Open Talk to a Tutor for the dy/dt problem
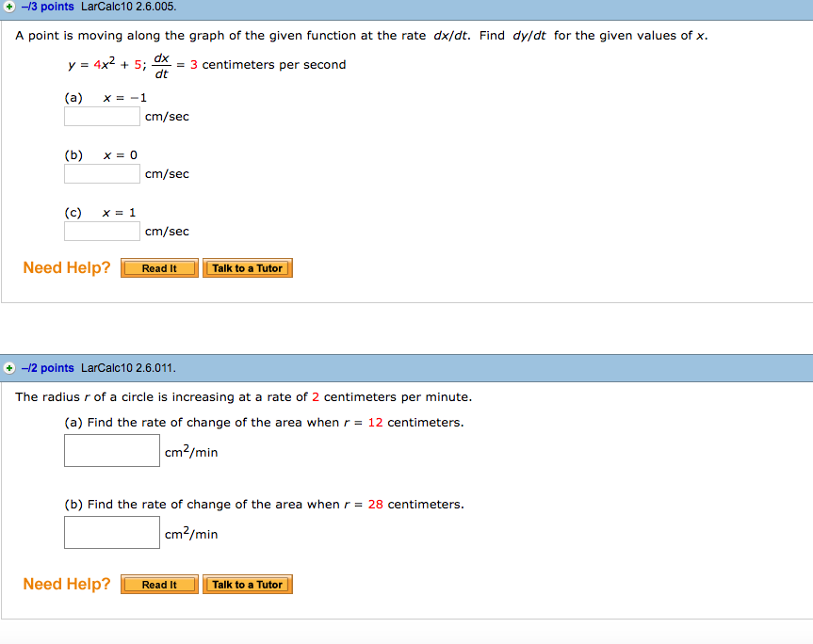Image resolution: width=813 pixels, height=644 pixels. tap(248, 267)
